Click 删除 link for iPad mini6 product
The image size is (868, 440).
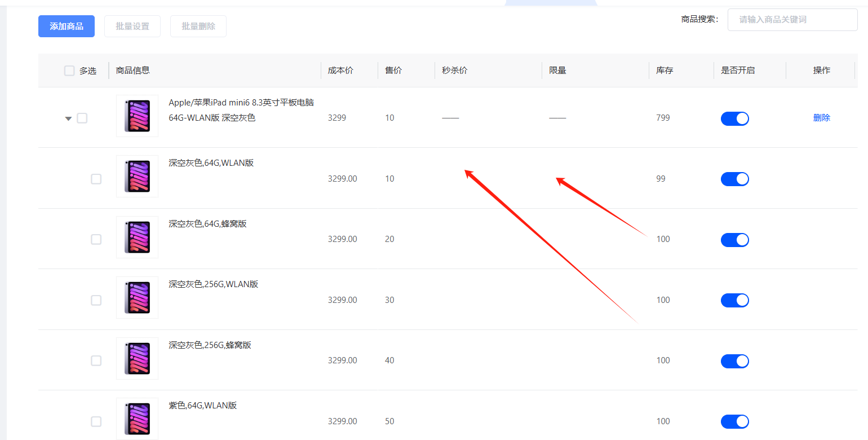(x=822, y=117)
